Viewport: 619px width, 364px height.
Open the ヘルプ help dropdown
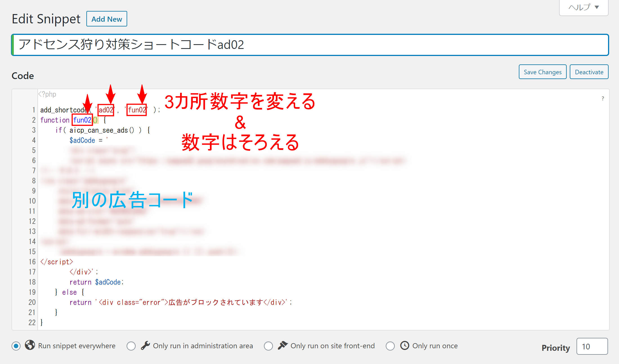pyautogui.click(x=584, y=7)
